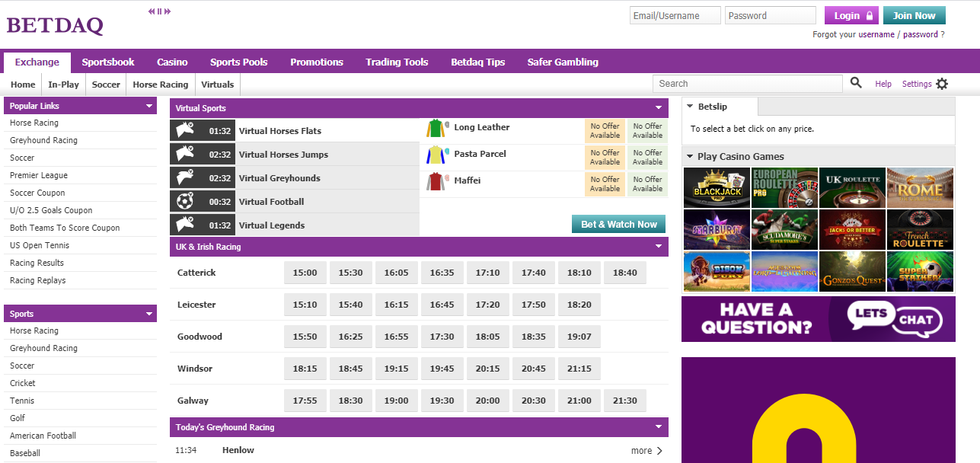Click the Virtual Football ball icon

point(185,202)
